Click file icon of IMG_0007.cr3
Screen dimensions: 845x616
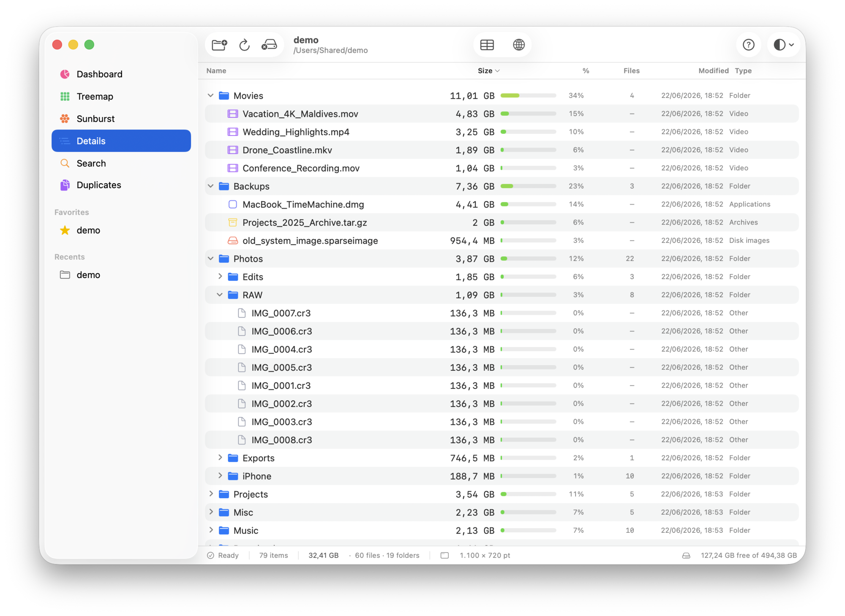242,313
